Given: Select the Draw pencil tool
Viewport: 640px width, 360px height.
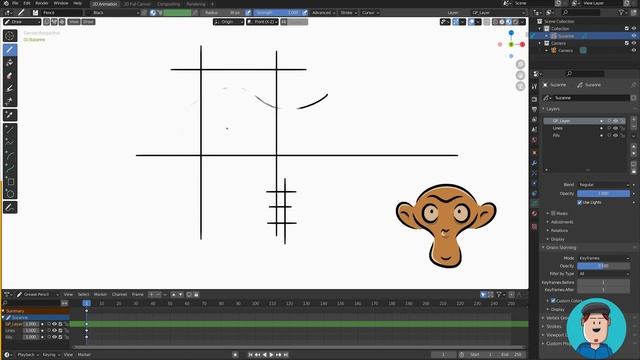Looking at the screenshot, I should [x=10, y=50].
